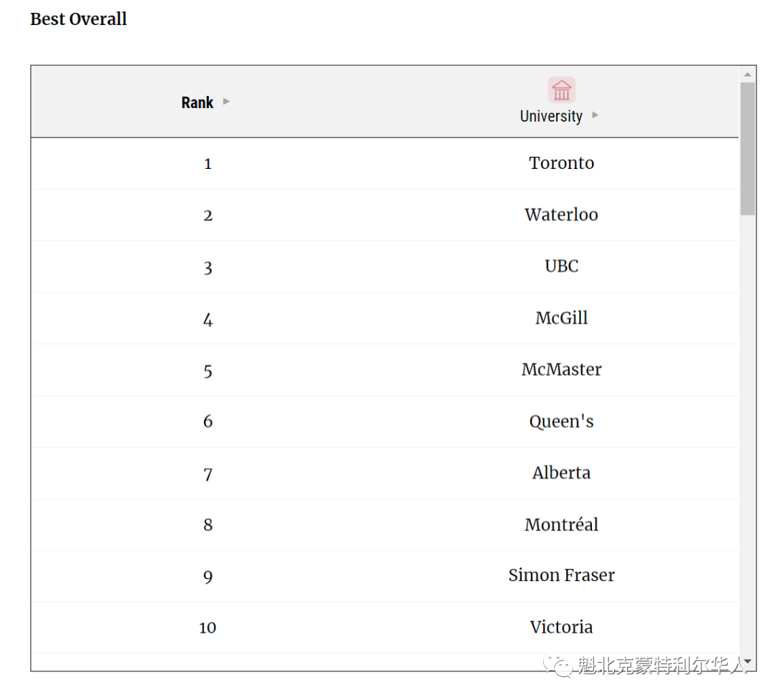
Task: Click the Rank column header
Action: [198, 102]
